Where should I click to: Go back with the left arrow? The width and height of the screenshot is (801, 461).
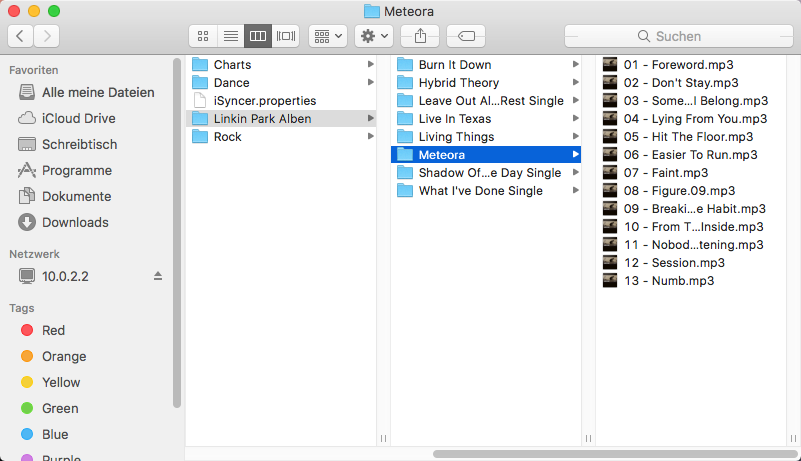[x=20, y=36]
